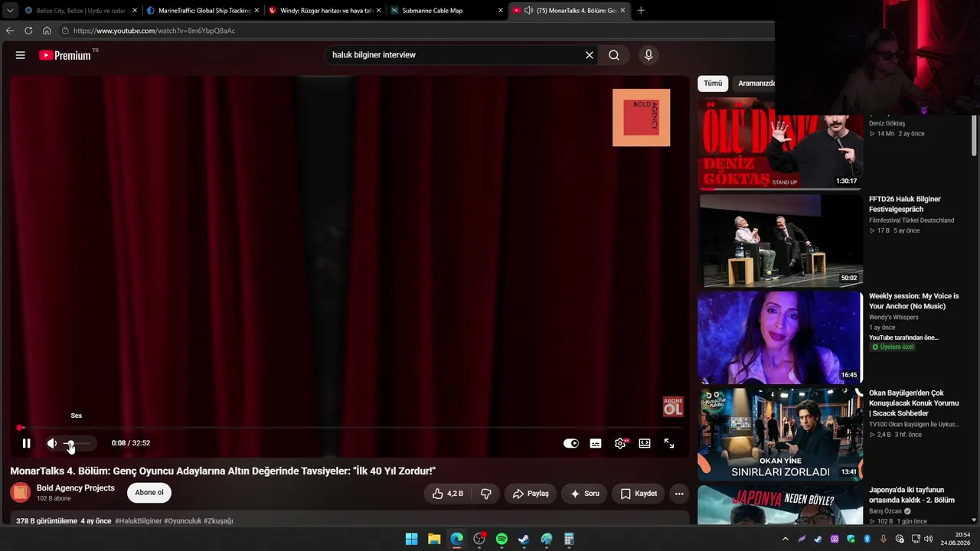This screenshot has height=551, width=980.
Task: Open the FFTD26 Haluk Bilginer Festivalgespräch thumbnail
Action: point(780,240)
